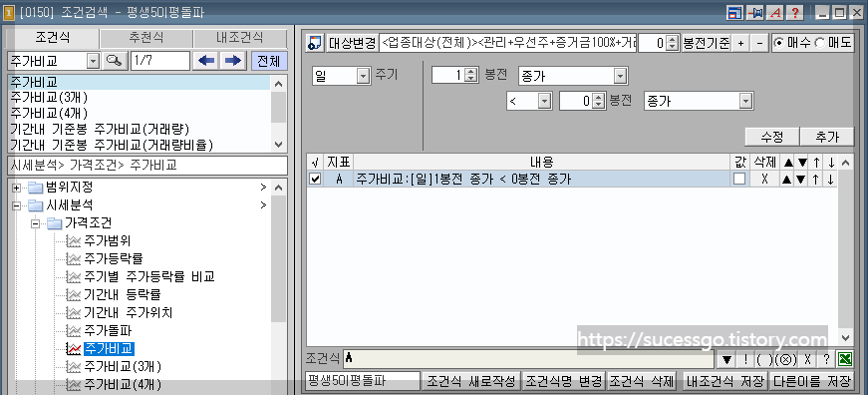Viewport: 868px width, 395px height.
Task: Insert parentheses with the ( ) formula button
Action: [x=764, y=359]
